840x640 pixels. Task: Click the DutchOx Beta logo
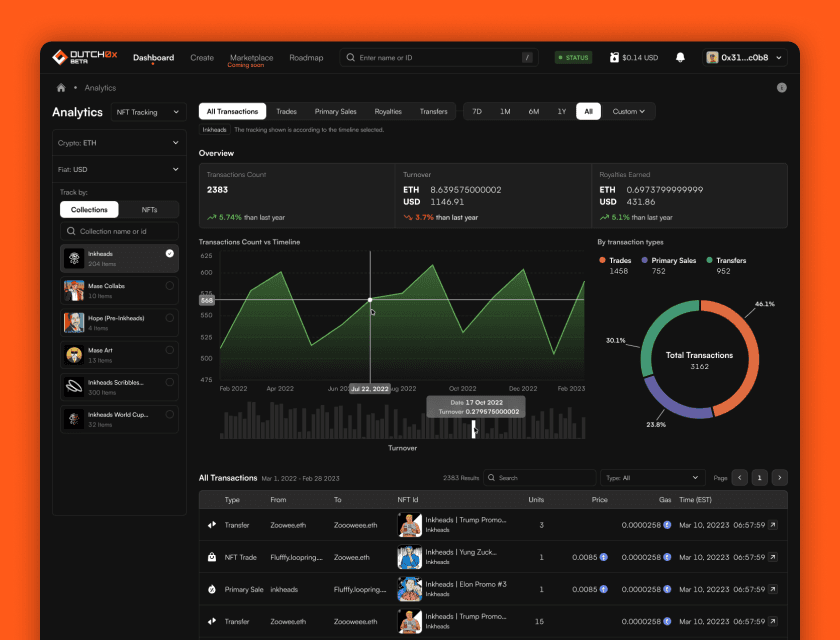(85, 57)
